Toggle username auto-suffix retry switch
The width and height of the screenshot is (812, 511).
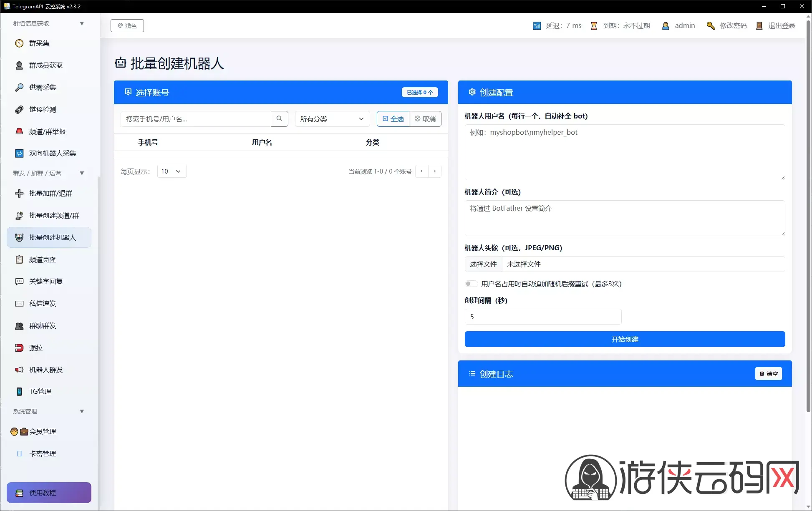471,284
